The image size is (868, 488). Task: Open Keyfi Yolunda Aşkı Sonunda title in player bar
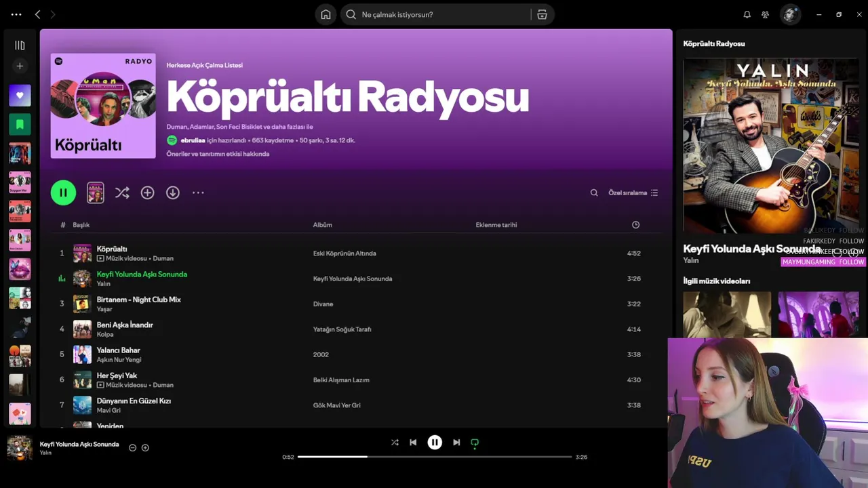click(x=79, y=444)
